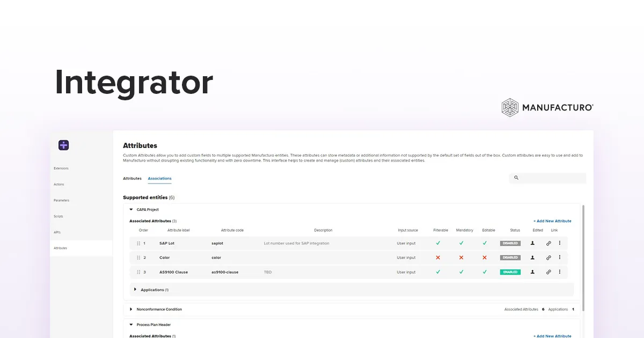Switch to the Attributes tab

pyautogui.click(x=132, y=178)
